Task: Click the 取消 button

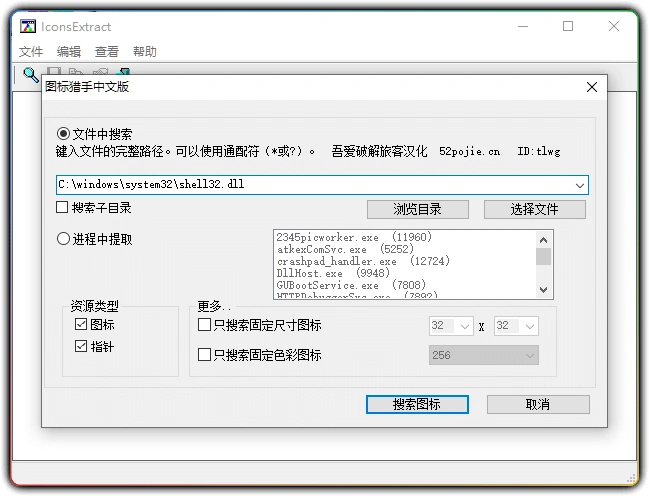Action: (x=538, y=404)
